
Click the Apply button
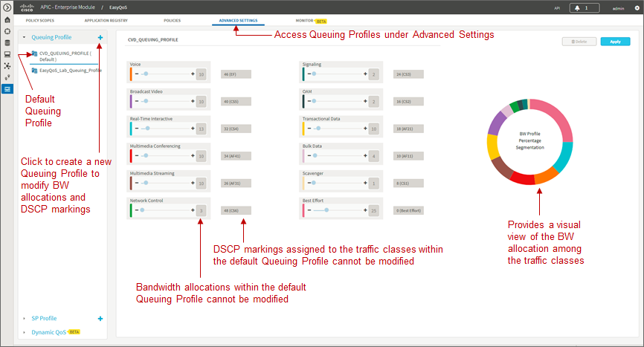(x=615, y=42)
